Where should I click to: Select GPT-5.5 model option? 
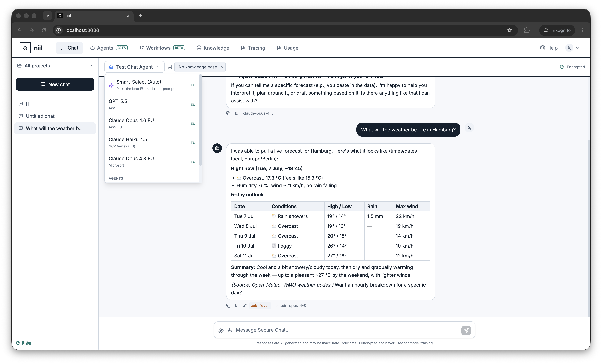pyautogui.click(x=152, y=104)
